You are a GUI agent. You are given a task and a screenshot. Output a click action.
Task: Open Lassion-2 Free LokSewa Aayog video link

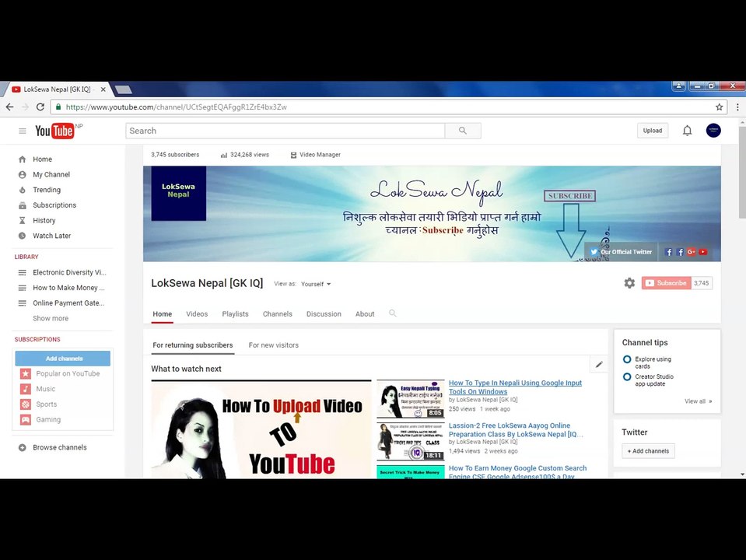coord(516,429)
